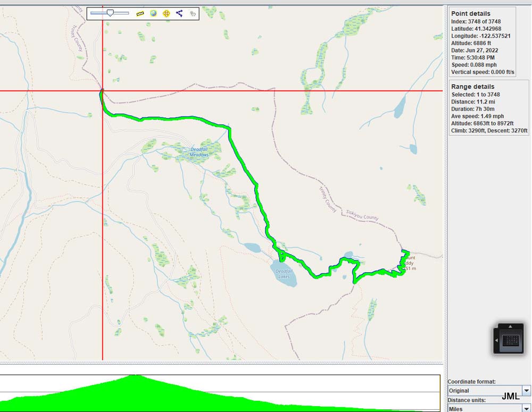Click the greyed-out edit points icon

pyautogui.click(x=192, y=14)
